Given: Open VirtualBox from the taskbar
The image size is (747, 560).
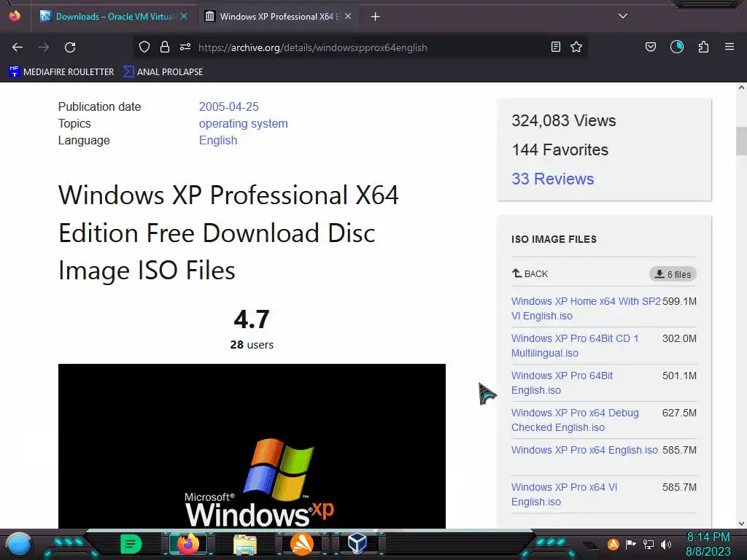Looking at the screenshot, I should coord(357,543).
